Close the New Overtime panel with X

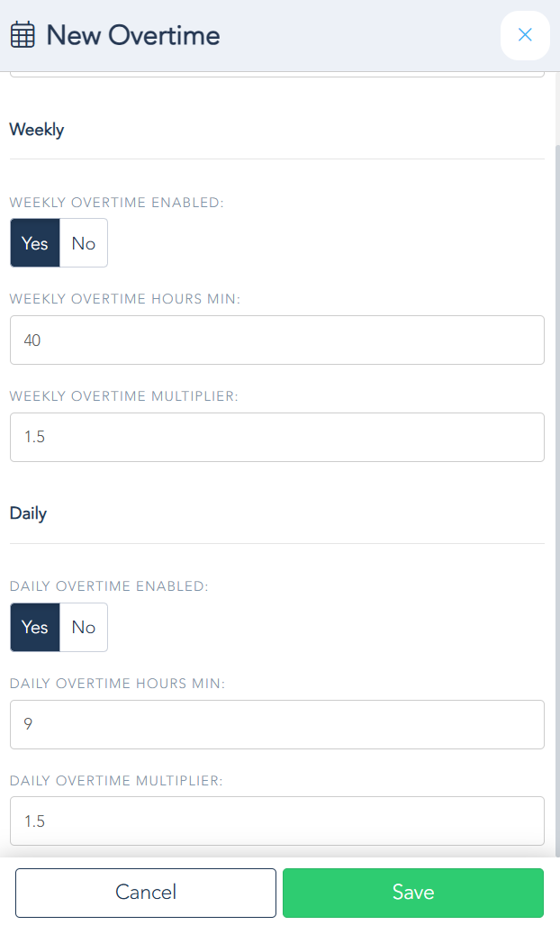coord(525,36)
